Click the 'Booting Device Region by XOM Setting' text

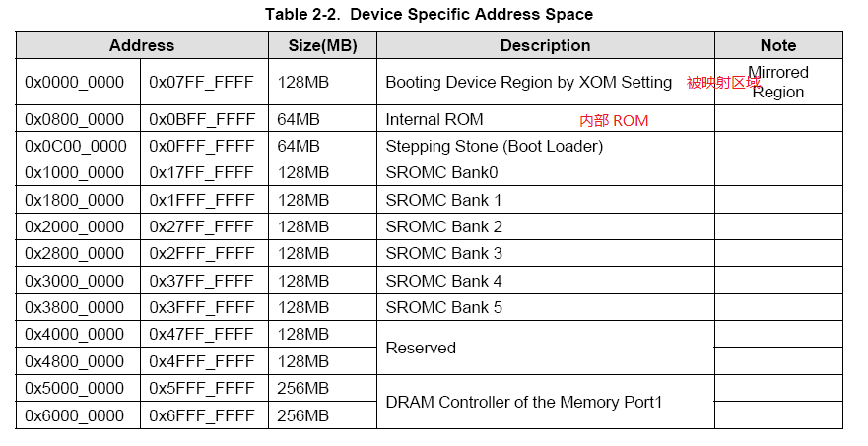(x=528, y=83)
